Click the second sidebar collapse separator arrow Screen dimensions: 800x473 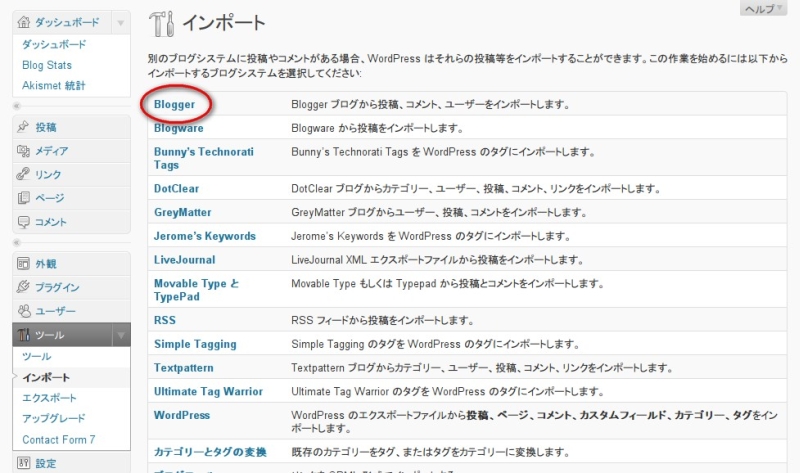(17, 242)
